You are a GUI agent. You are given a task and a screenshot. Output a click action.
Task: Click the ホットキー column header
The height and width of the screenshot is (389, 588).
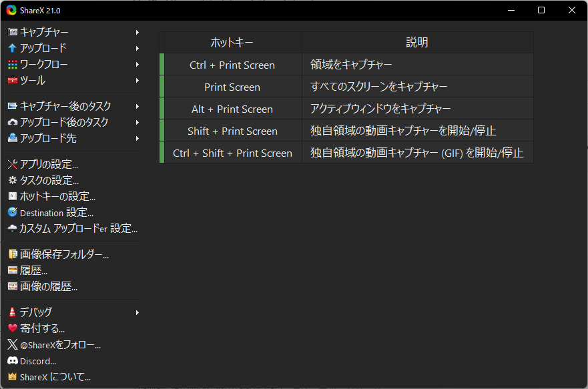pyautogui.click(x=233, y=42)
